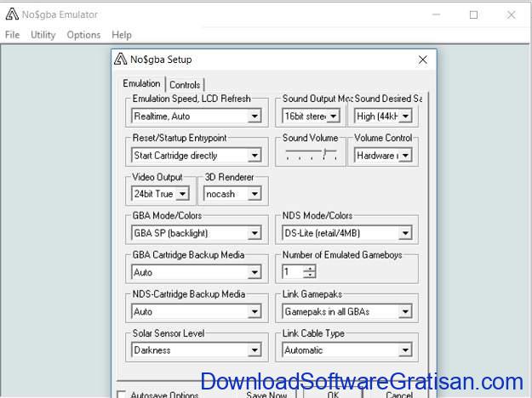Expand the Sound Output Mode dropdown
This screenshot has width=532, height=398.
[333, 117]
